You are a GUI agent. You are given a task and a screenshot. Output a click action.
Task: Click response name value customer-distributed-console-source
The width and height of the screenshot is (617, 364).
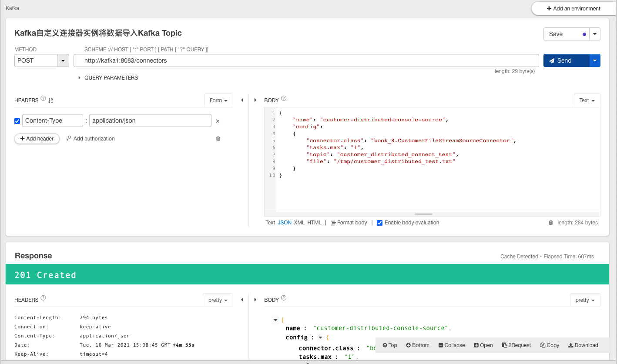(381, 328)
